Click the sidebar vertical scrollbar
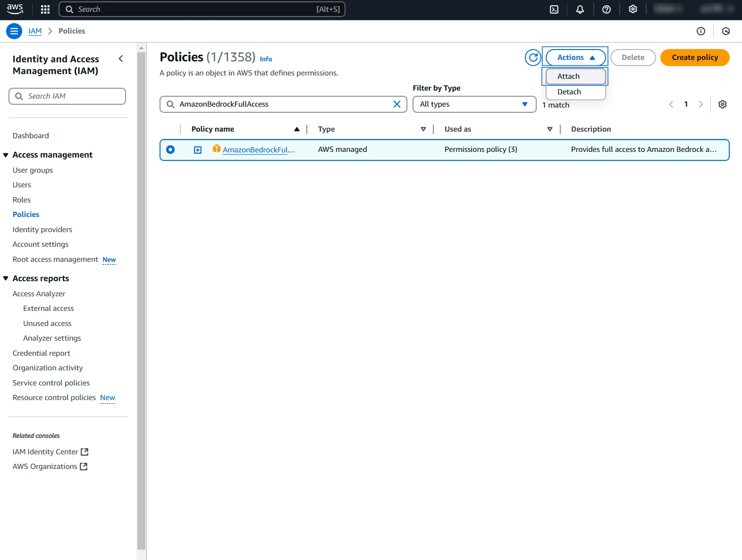 (x=142, y=301)
